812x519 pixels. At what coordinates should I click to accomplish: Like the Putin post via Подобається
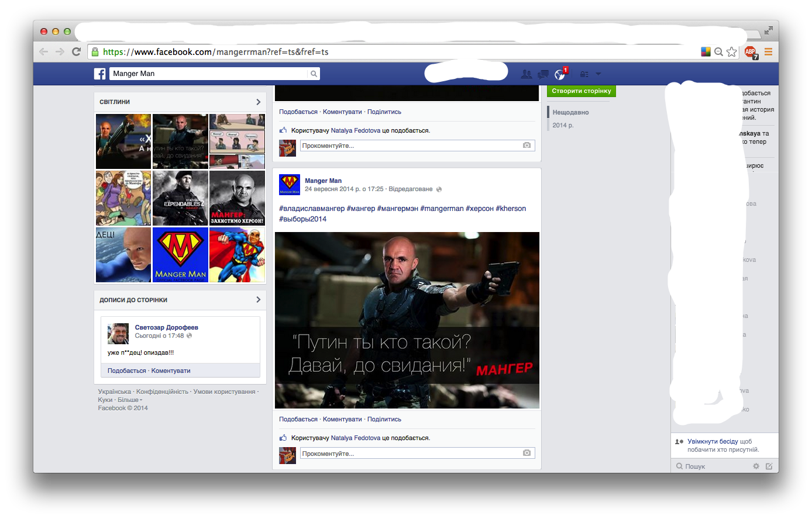[298, 419]
